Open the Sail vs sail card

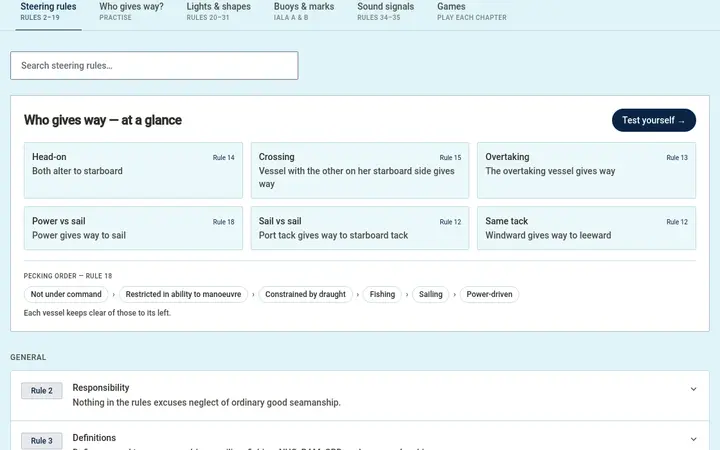(x=360, y=228)
